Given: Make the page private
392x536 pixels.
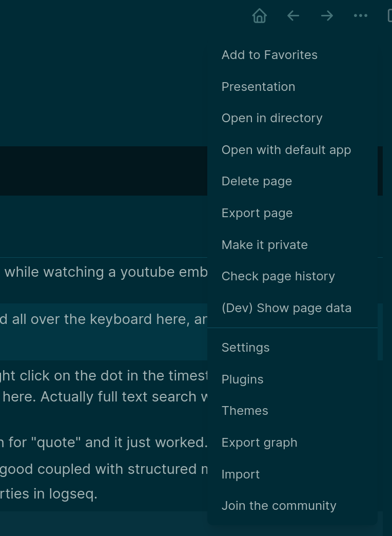Looking at the screenshot, I should click(x=265, y=245).
